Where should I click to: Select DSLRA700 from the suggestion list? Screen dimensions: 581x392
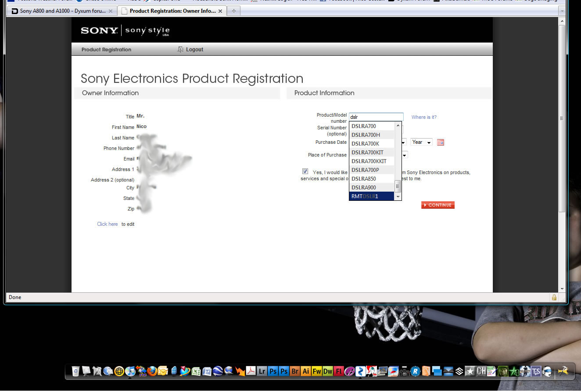372,126
